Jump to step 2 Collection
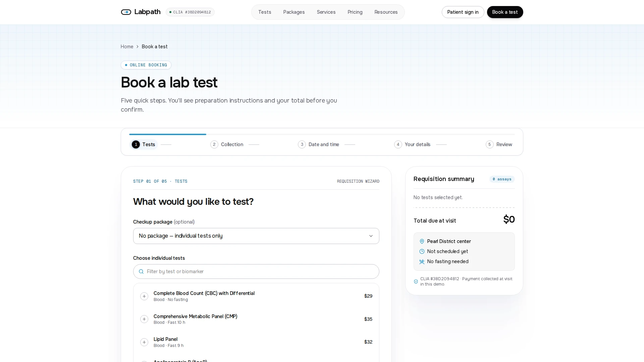Screen dimensions: 644x362 [x=227, y=144]
